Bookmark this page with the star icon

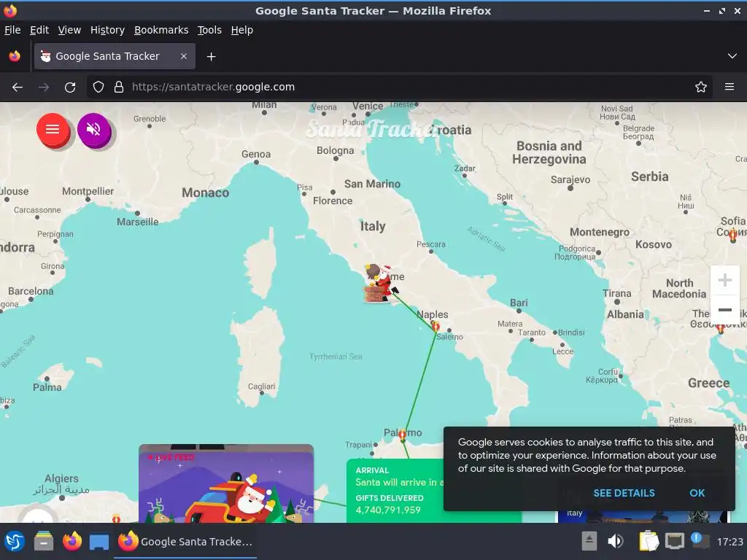(700, 87)
